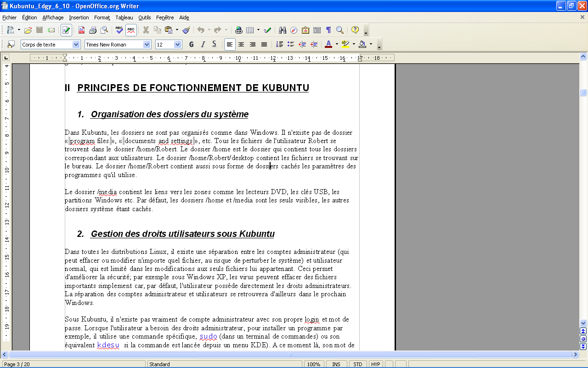This screenshot has width=588, height=368.
Task: Click the Copy icon
Action: coord(158,30)
